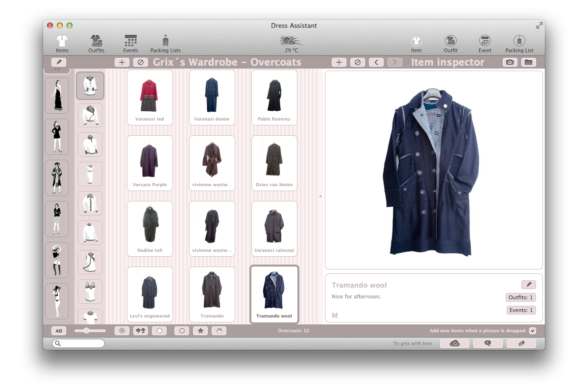Select the Tramando wool thumbnail in grid

pyautogui.click(x=274, y=294)
